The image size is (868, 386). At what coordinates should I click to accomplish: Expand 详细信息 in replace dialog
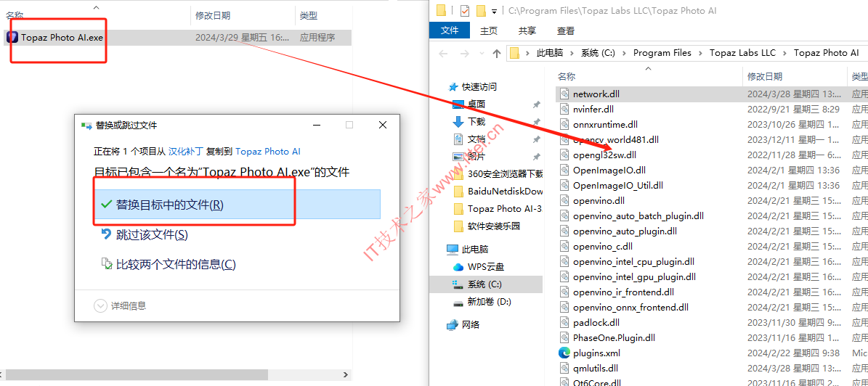(x=120, y=305)
